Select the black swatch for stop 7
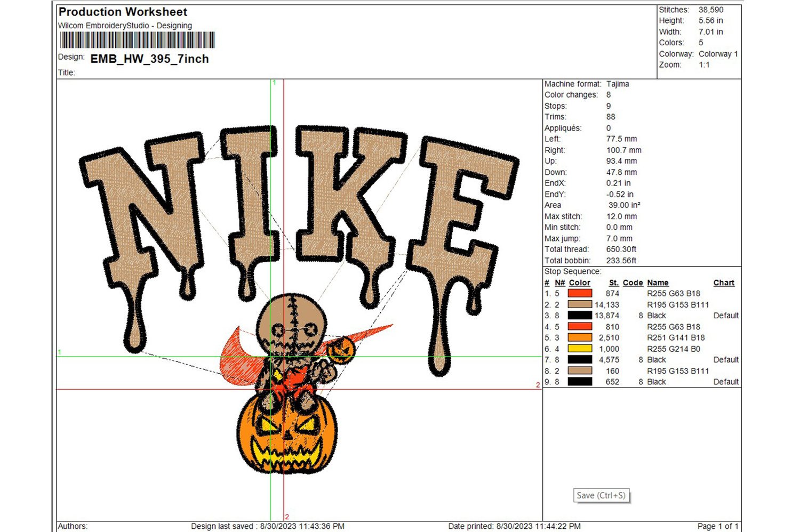The image size is (800, 532). pyautogui.click(x=580, y=360)
